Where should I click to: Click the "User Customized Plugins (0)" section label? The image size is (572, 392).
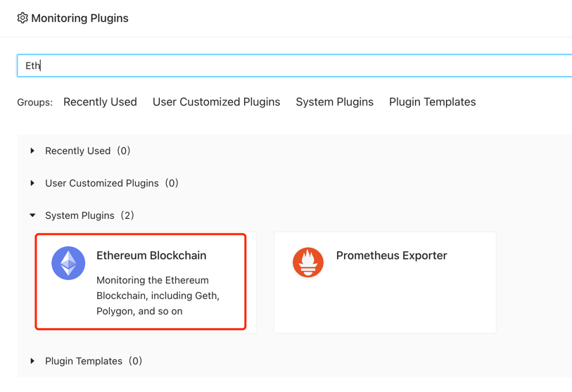111,183
